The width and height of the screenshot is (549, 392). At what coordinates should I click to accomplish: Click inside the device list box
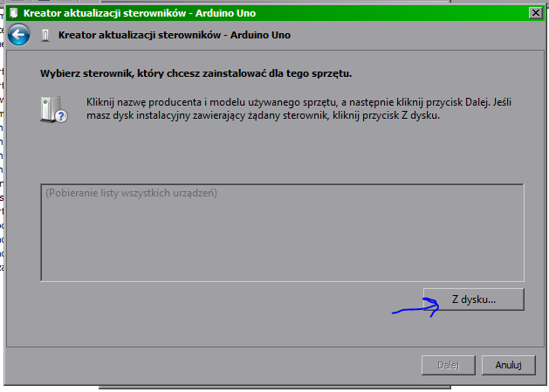point(281,240)
